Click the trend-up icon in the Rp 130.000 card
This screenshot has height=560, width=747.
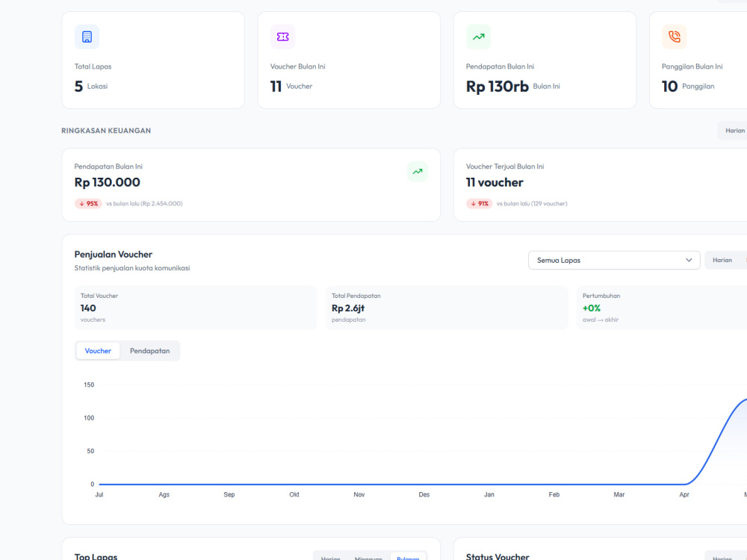pos(418,172)
